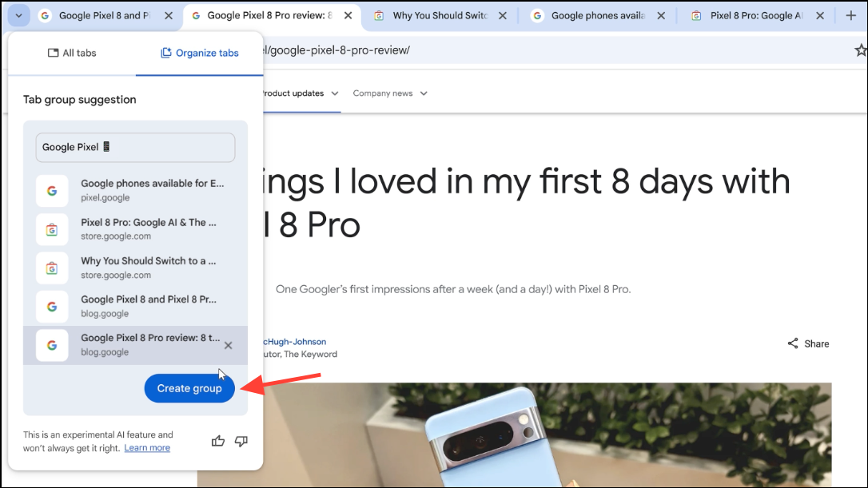Click the address bar URL

point(337,50)
